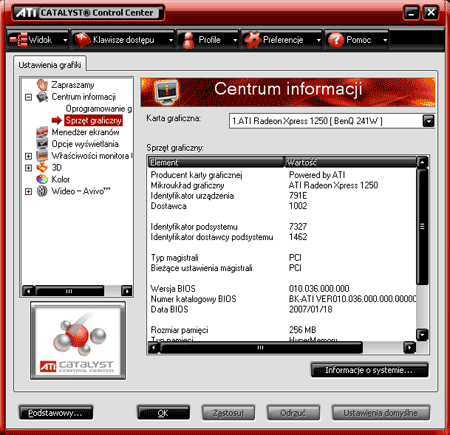Click the Rozmiar pamięci row
450x435 pixels.
tap(282, 330)
